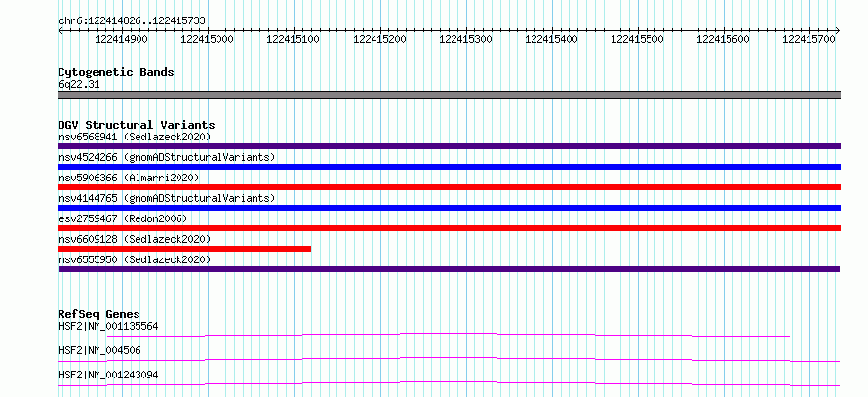Screen dimensions: 868x397
Task: Click the blue bar under nsv4144765
Action: pyautogui.click(x=449, y=208)
